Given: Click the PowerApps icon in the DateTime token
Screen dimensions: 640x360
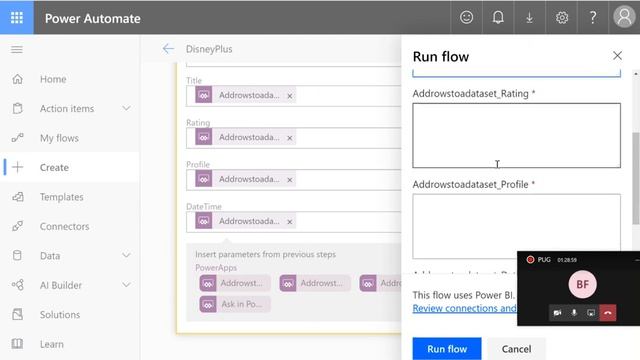Looking at the screenshot, I should (203, 222).
